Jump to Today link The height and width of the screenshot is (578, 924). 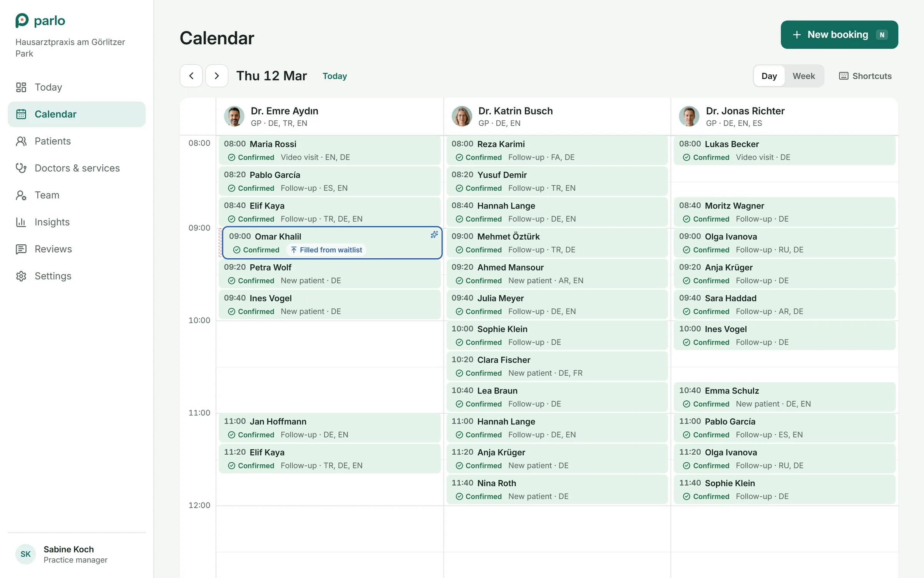[335, 76]
